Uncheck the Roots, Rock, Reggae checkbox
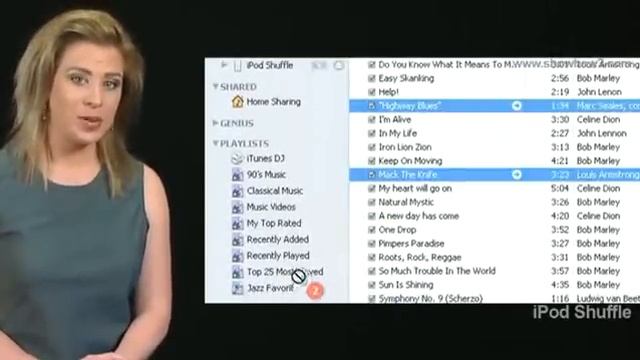640x360 pixels. point(371,258)
